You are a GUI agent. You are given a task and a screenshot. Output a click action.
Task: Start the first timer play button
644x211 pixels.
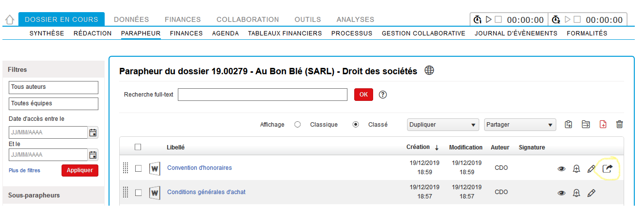(x=489, y=19)
